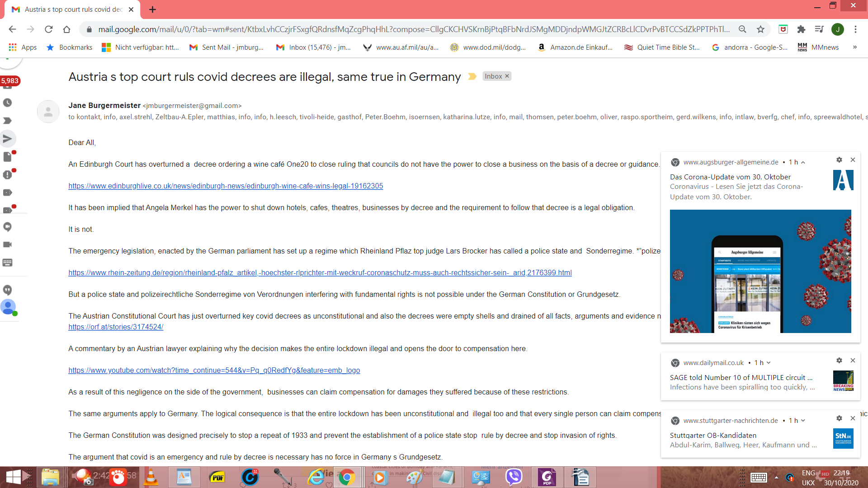This screenshot has height=488, width=868.
Task: Open a new browser tab
Action: pyautogui.click(x=152, y=9)
